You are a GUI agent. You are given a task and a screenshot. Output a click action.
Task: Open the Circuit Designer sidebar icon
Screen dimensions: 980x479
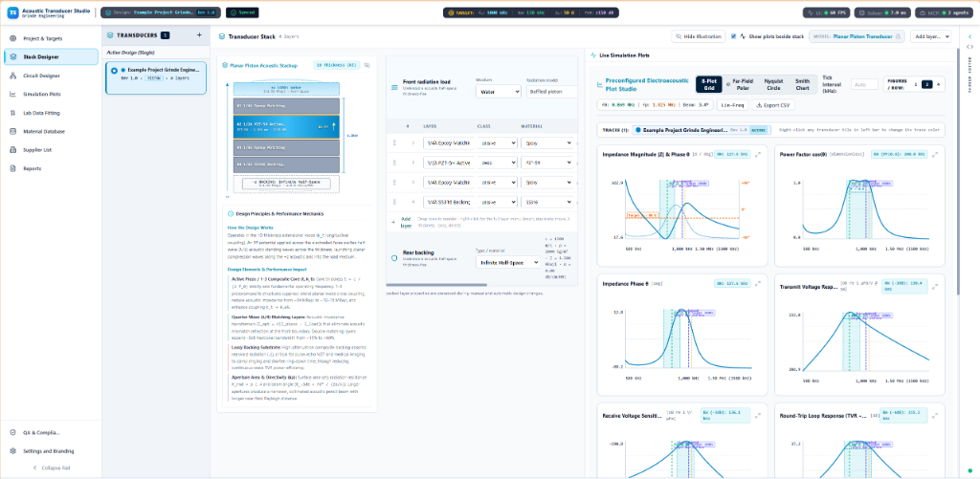[13, 76]
